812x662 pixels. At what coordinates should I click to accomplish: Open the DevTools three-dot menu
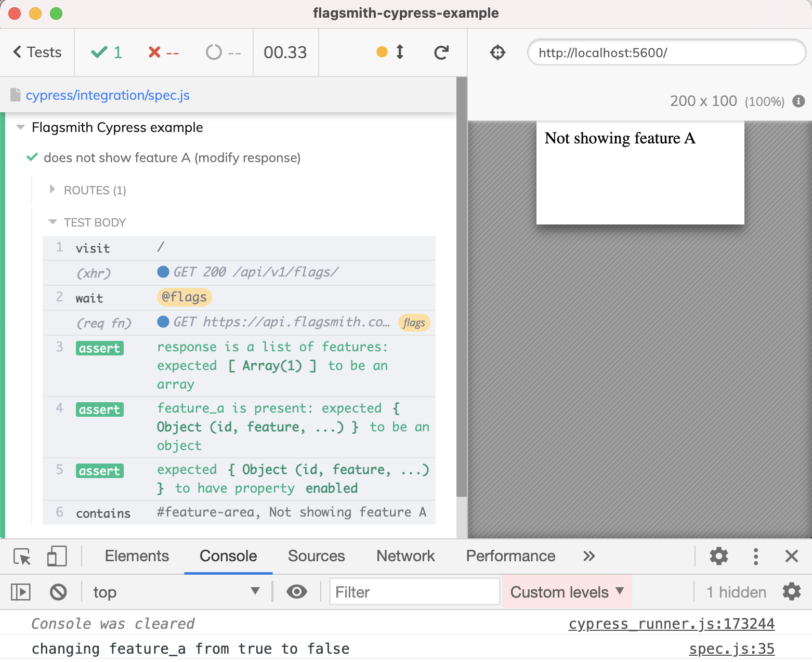756,556
